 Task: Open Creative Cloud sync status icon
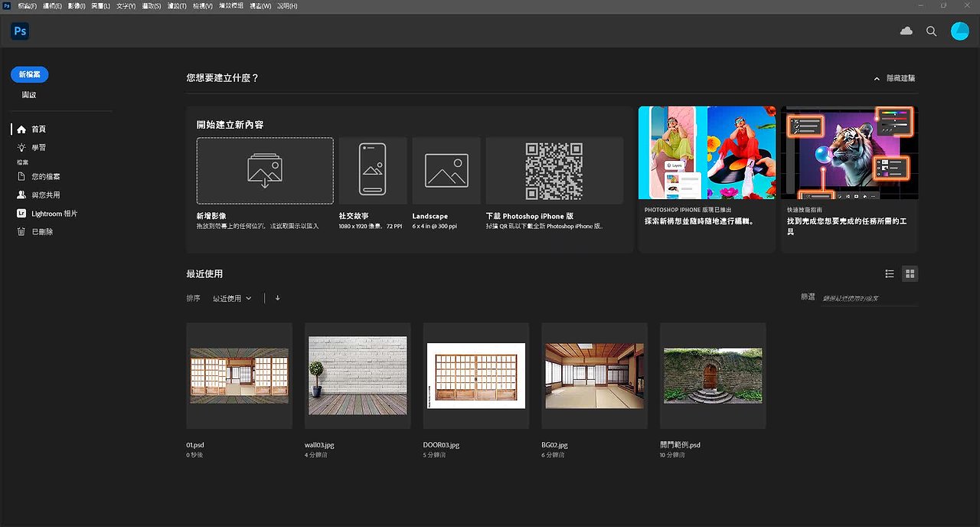point(906,31)
